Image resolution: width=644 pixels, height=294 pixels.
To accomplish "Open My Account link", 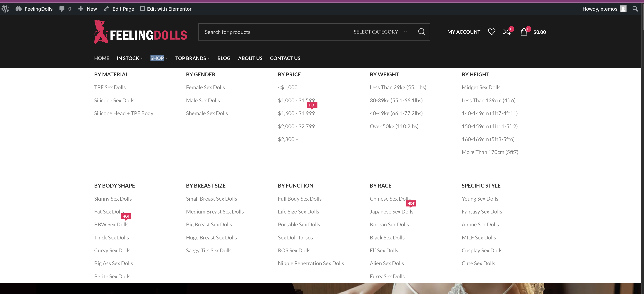I will 464,32.
